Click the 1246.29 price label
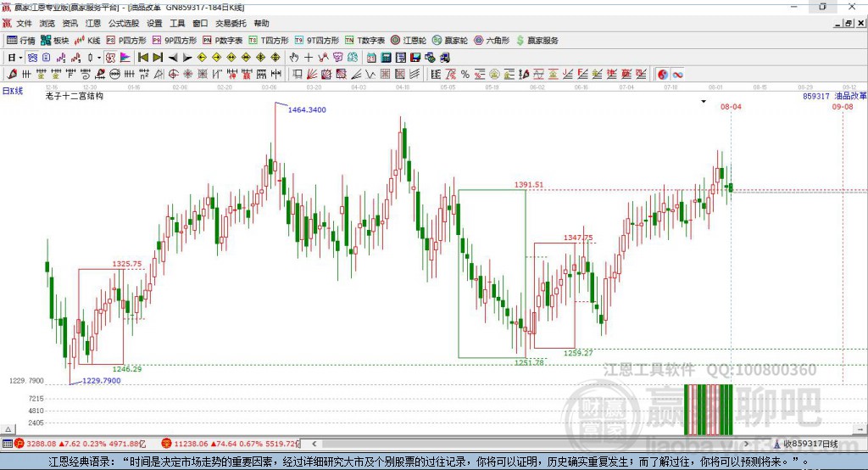This screenshot has width=868, height=470. pyautogui.click(x=127, y=368)
